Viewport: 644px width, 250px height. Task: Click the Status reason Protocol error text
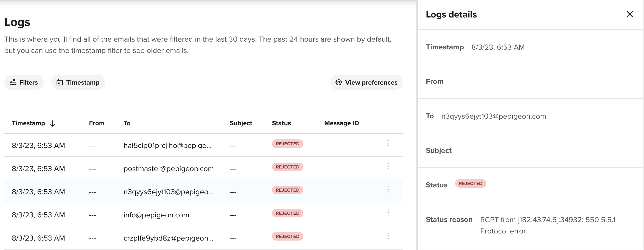[x=503, y=231]
